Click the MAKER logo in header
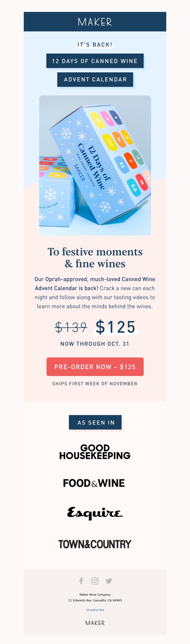Image resolution: width=190 pixels, height=644 pixels. click(95, 22)
